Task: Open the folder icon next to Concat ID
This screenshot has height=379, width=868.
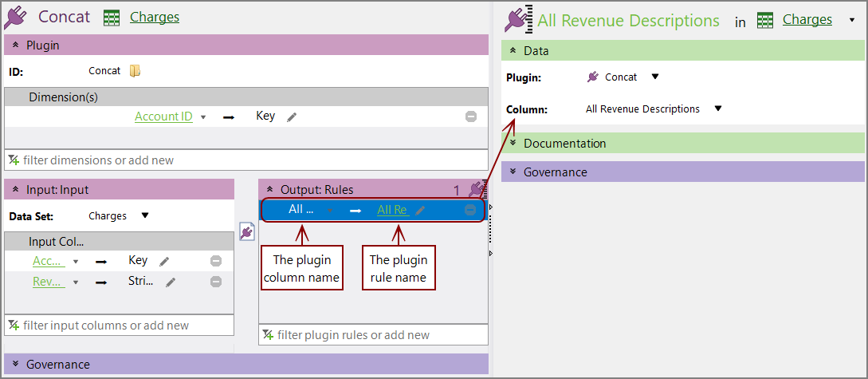Action: point(135,71)
